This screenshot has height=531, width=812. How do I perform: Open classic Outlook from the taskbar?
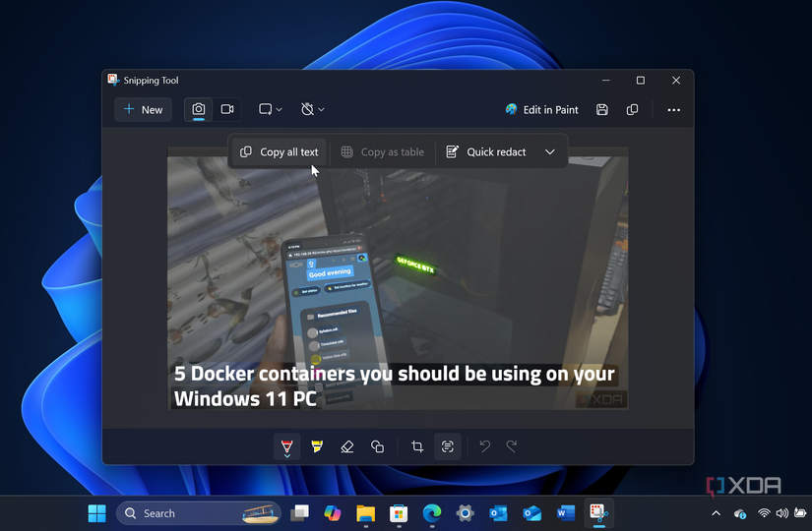pyautogui.click(x=498, y=513)
